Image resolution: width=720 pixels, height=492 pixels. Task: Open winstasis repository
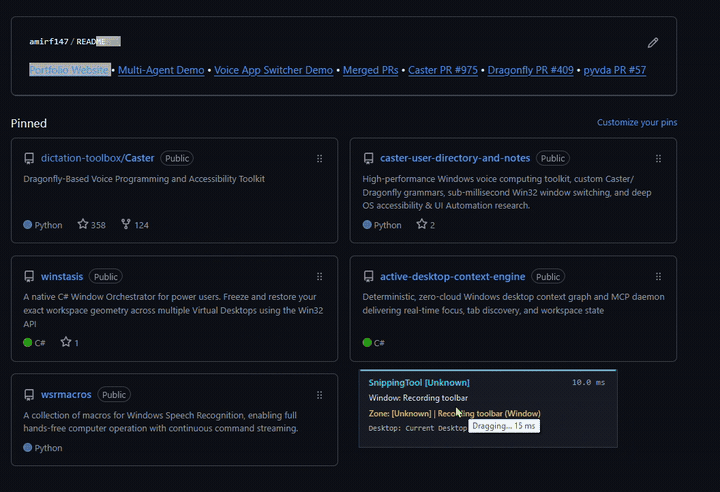point(62,277)
